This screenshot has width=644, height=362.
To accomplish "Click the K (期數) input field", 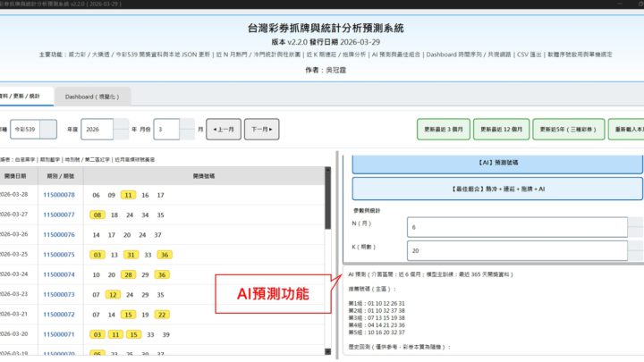I will click(522, 251).
